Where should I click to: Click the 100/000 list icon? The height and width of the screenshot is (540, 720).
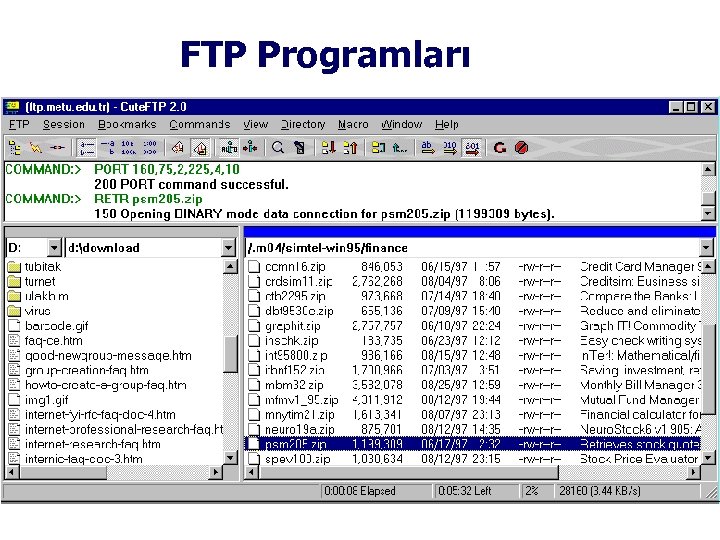(x=150, y=148)
